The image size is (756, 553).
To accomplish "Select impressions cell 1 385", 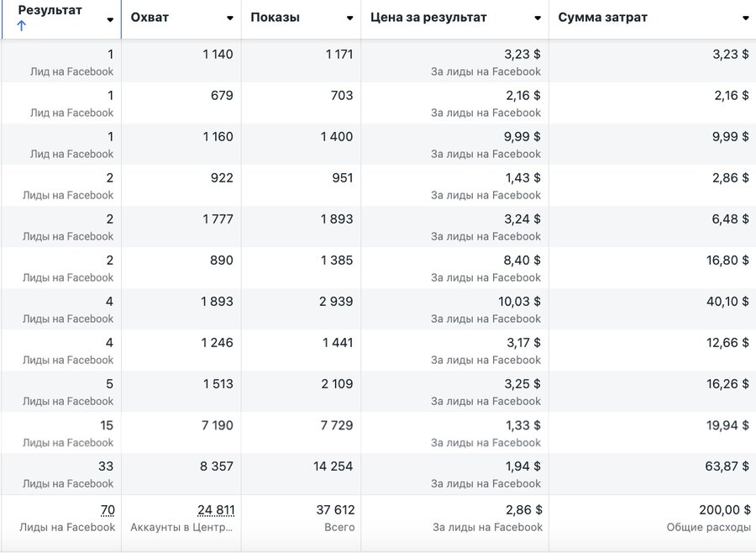I will click(337, 261).
